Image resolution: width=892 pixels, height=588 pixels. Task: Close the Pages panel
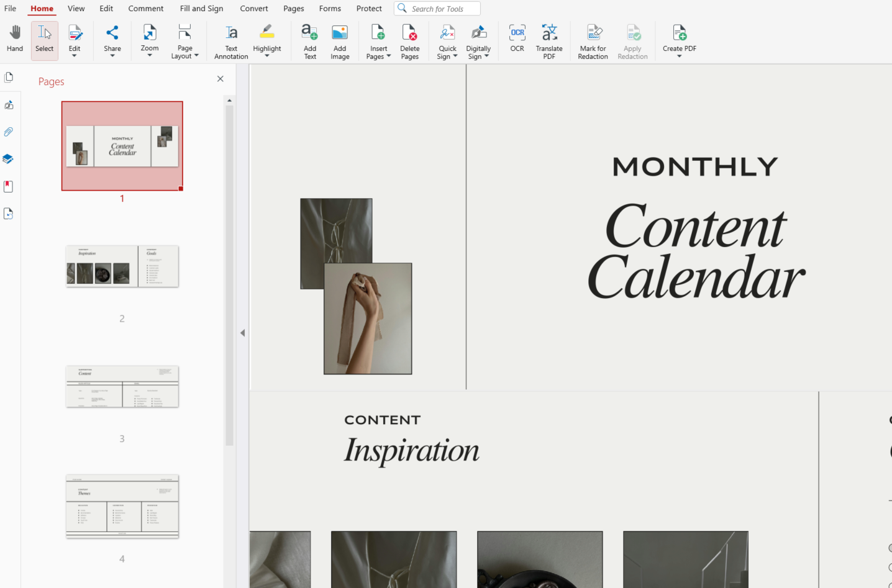pyautogui.click(x=221, y=79)
